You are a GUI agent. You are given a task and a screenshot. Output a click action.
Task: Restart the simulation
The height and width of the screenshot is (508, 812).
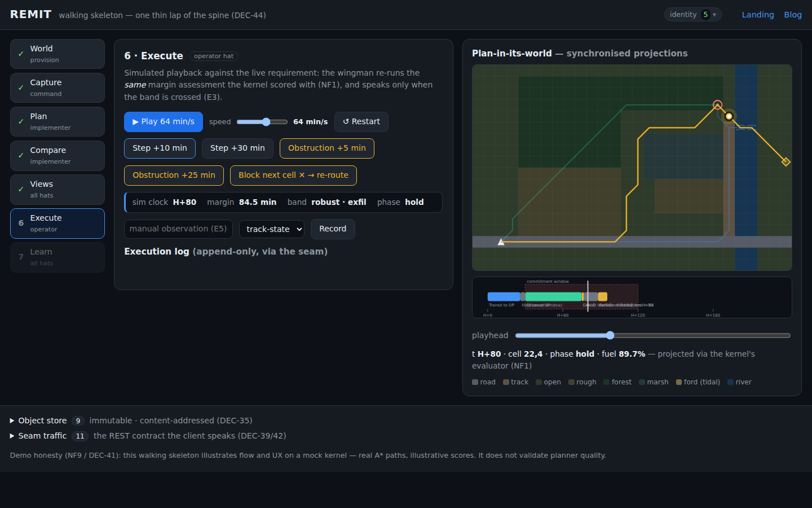[361, 122]
